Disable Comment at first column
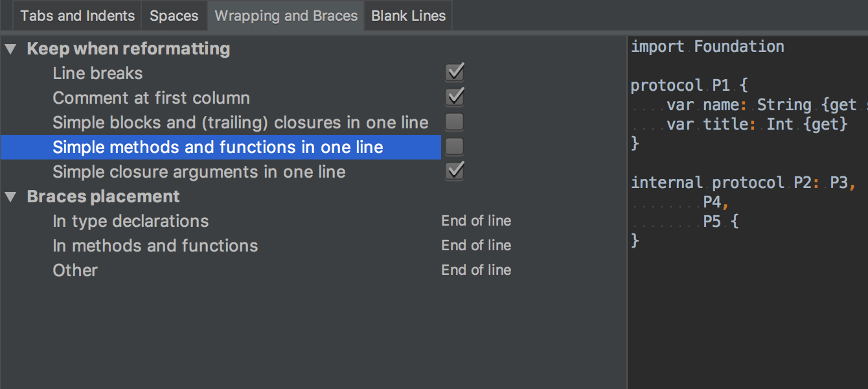 pyautogui.click(x=454, y=96)
